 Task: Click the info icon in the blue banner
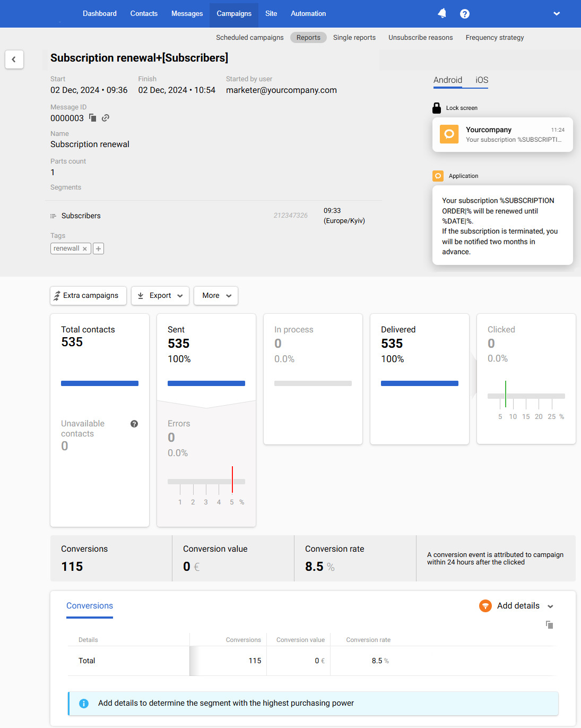[x=83, y=703]
